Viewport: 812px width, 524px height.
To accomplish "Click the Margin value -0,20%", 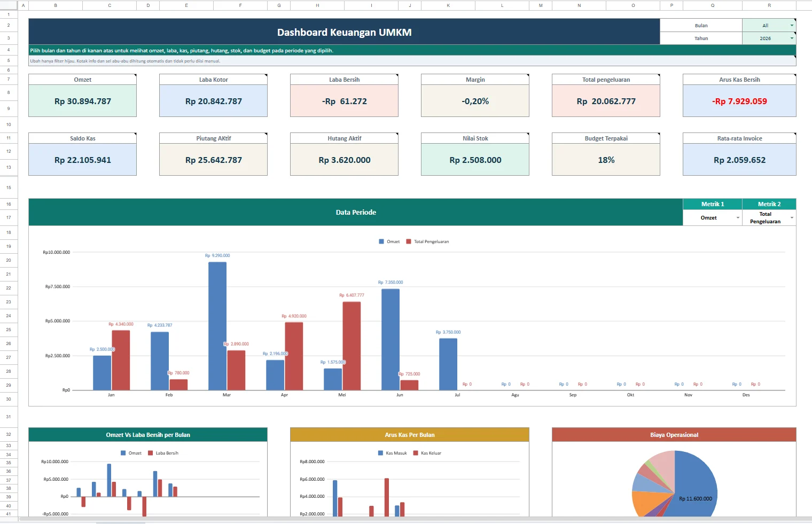I will coord(475,101).
